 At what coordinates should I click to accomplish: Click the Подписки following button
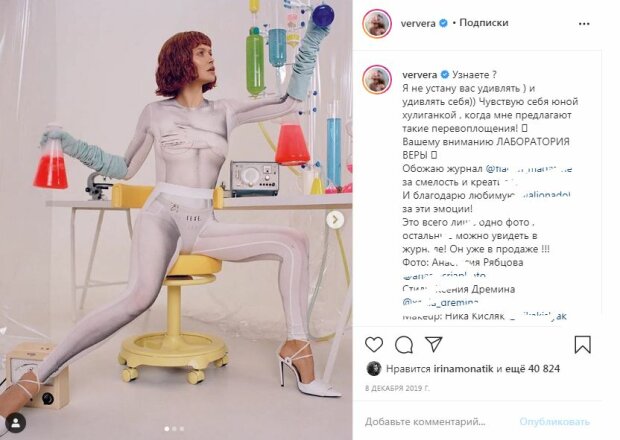click(484, 23)
